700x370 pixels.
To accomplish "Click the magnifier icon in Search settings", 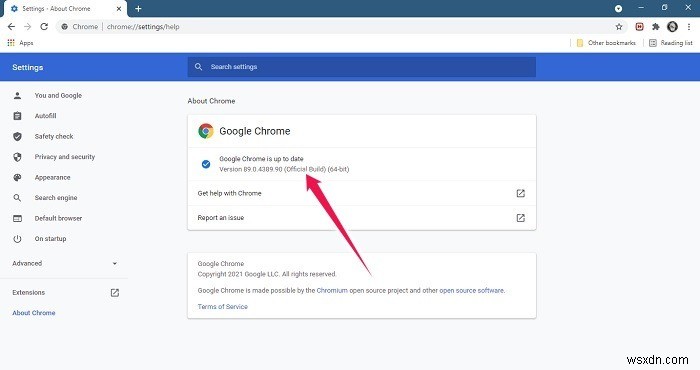I will point(199,67).
